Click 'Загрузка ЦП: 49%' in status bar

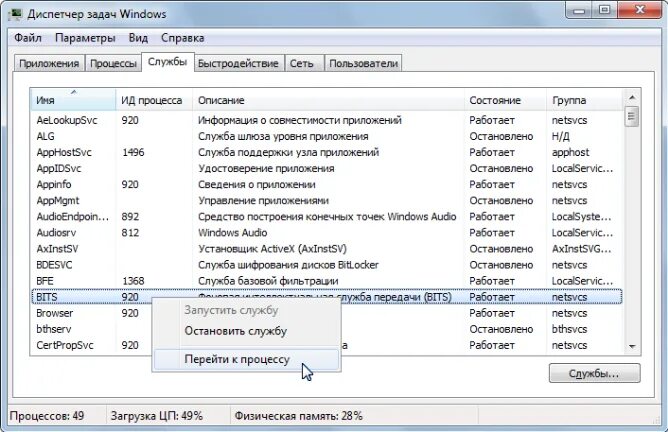[157, 416]
